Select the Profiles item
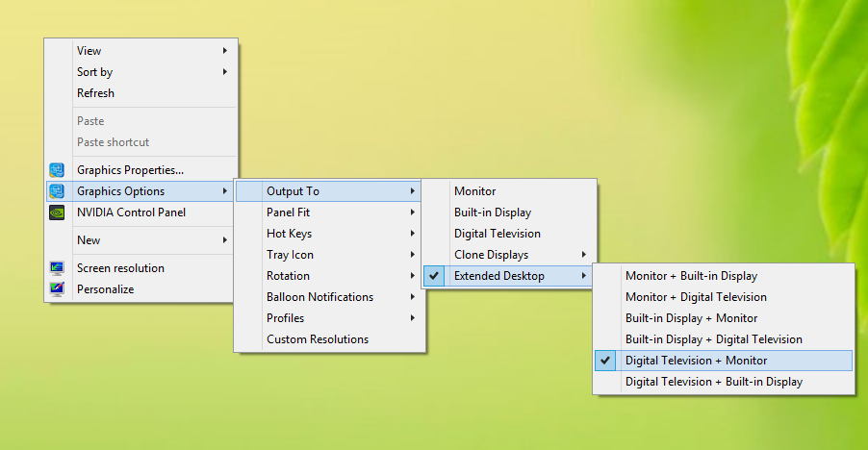 tap(329, 318)
